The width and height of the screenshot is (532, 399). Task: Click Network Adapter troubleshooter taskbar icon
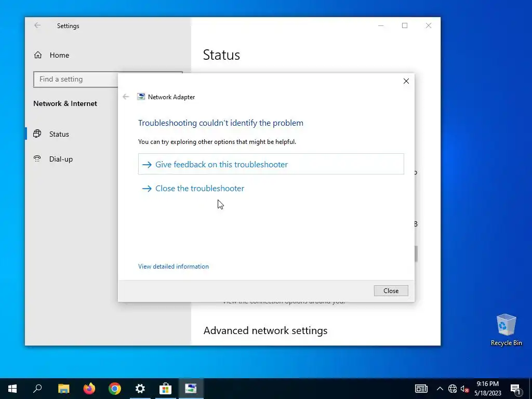point(191,389)
